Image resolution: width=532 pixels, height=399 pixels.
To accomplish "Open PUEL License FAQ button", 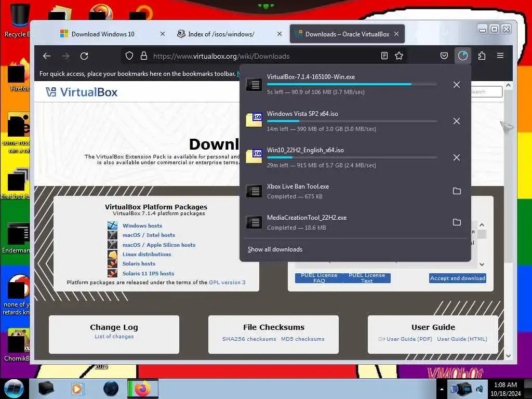I will click(x=319, y=278).
